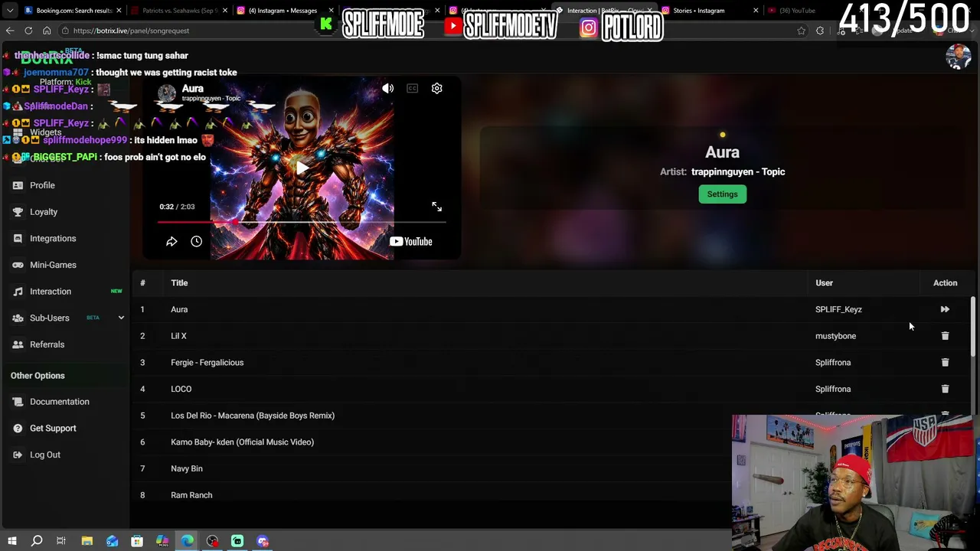Click the Referrals people icon
Viewport: 980px width, 551px height.
(x=18, y=344)
